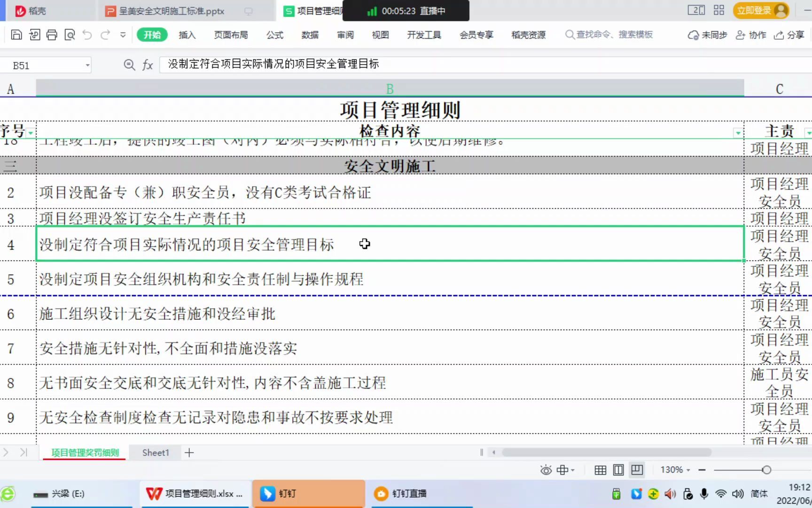The height and width of the screenshot is (508, 812).
Task: Click cell 项目经理没签订安全生产责任书
Action: (x=390, y=218)
